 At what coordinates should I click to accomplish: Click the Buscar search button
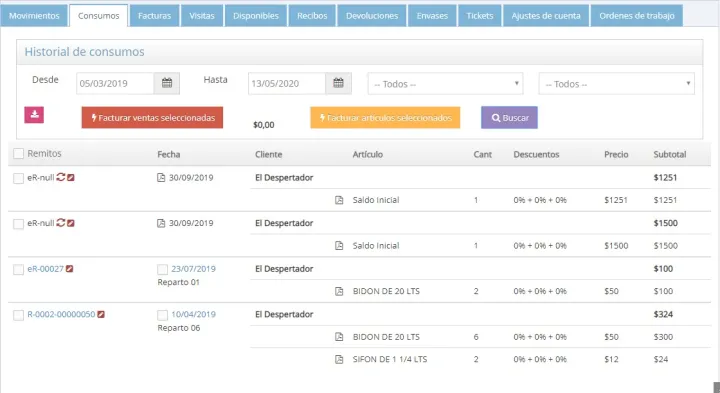click(x=509, y=118)
